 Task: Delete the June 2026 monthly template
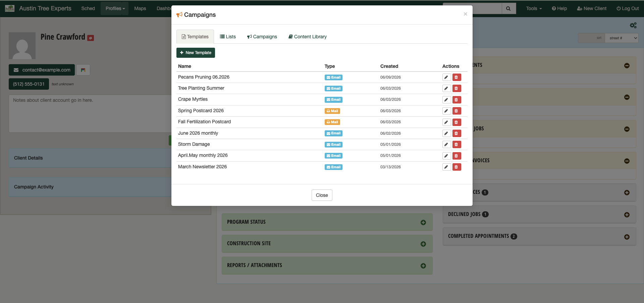click(x=457, y=133)
